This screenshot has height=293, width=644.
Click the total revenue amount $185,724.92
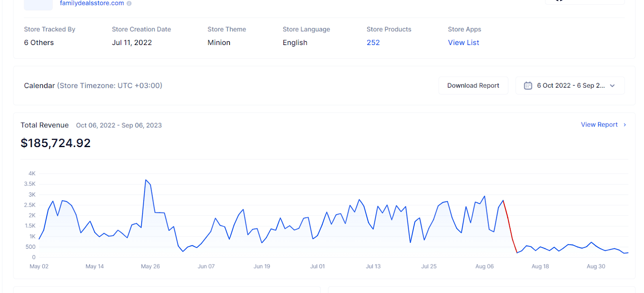[x=56, y=143]
